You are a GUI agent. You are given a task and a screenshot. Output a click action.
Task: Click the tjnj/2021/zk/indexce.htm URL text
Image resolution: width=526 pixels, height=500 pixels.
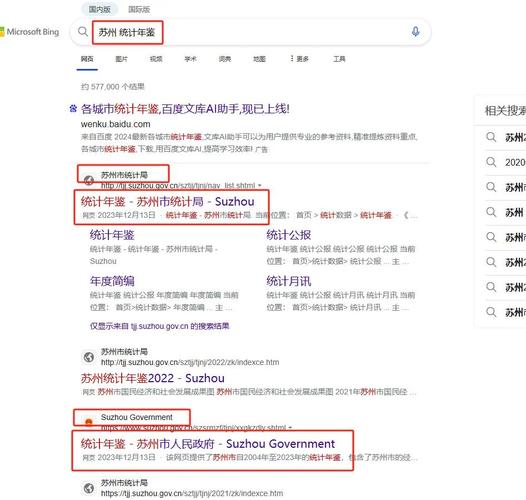coord(192,493)
